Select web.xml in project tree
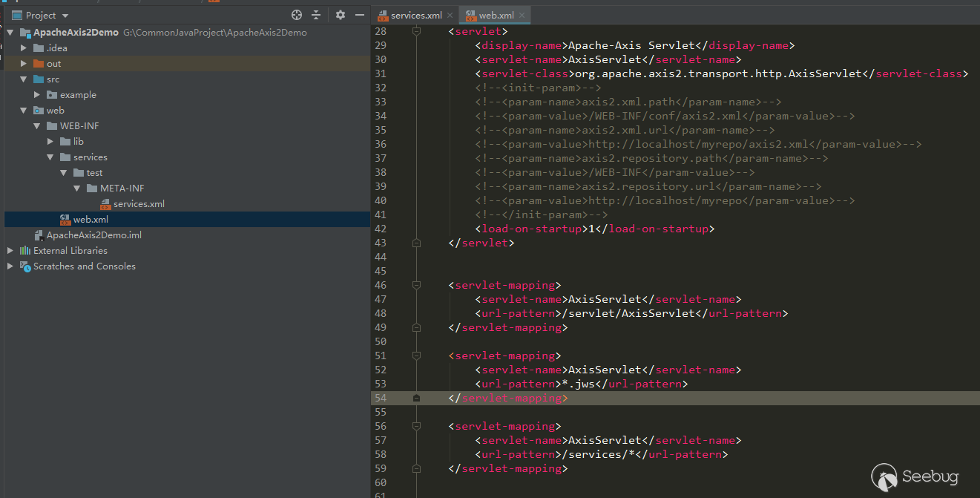This screenshot has width=980, height=498. (x=90, y=220)
